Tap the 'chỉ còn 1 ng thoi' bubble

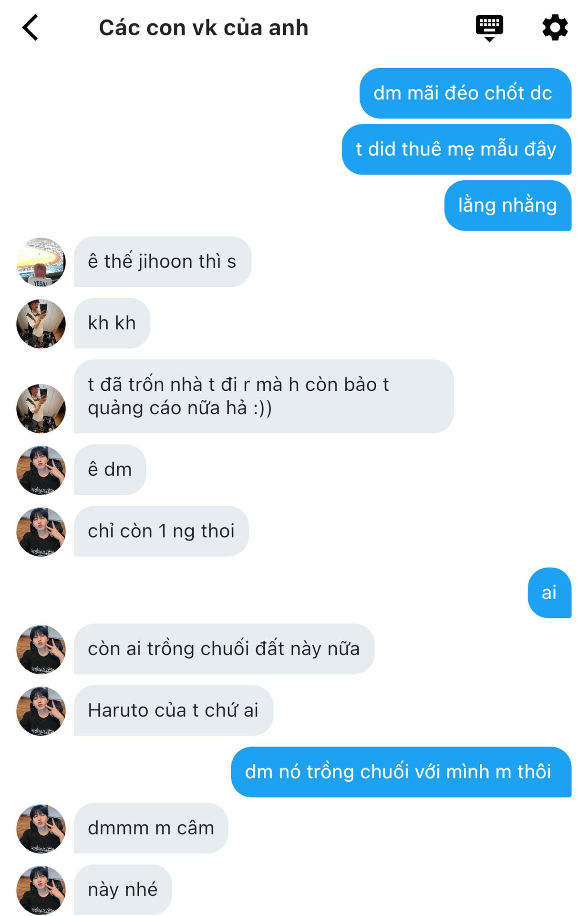point(161,531)
